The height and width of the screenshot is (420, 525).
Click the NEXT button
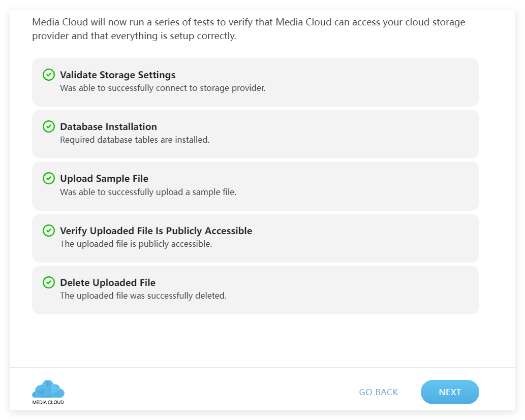click(450, 392)
